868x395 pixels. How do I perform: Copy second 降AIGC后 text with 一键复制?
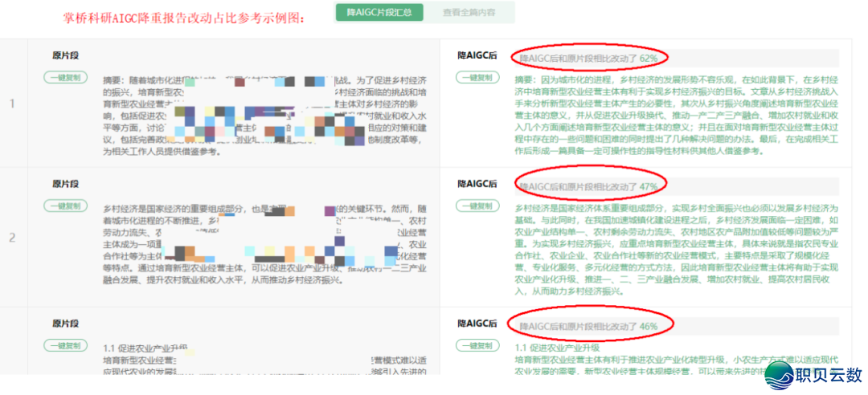point(475,206)
